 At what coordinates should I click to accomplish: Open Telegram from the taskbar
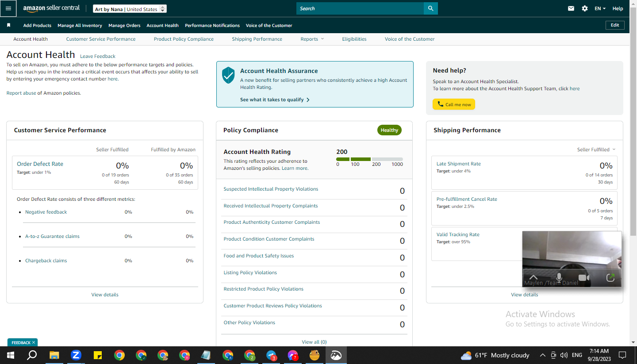[x=272, y=355]
